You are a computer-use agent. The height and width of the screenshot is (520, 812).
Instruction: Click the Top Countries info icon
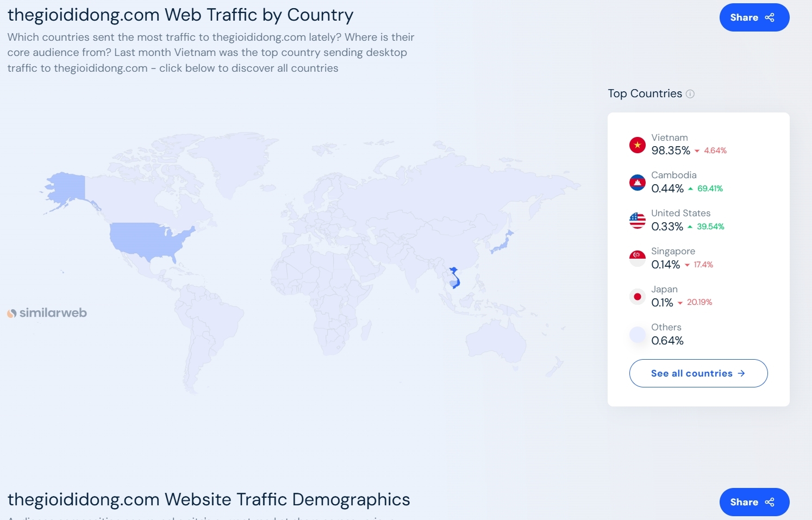[690, 93]
